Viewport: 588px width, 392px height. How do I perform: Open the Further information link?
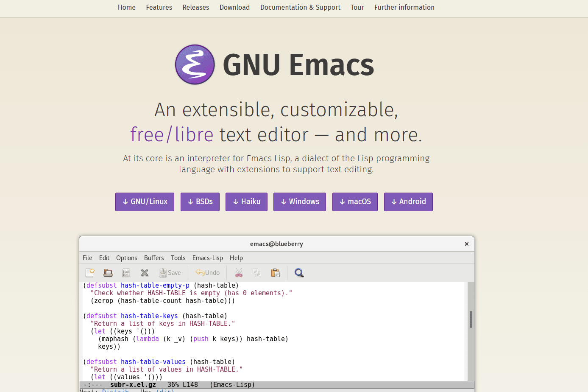coord(404,7)
